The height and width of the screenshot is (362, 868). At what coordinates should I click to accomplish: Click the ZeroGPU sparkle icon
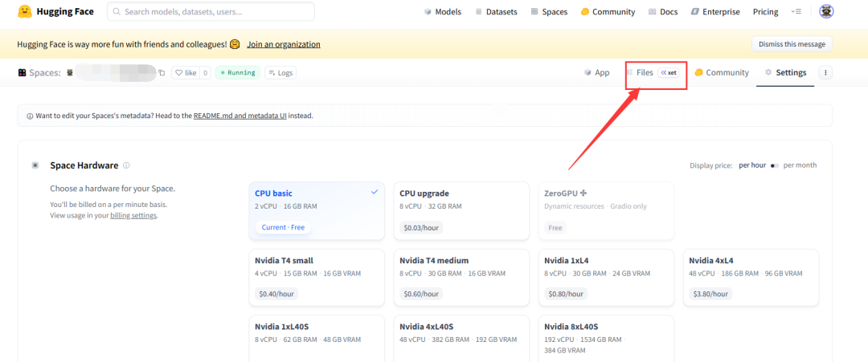click(x=583, y=193)
